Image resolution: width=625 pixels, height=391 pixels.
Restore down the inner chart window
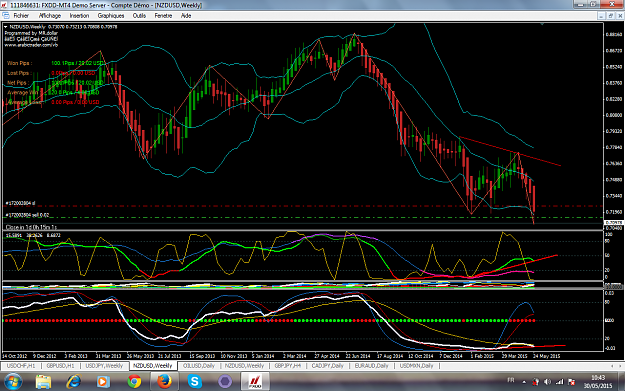611,16
